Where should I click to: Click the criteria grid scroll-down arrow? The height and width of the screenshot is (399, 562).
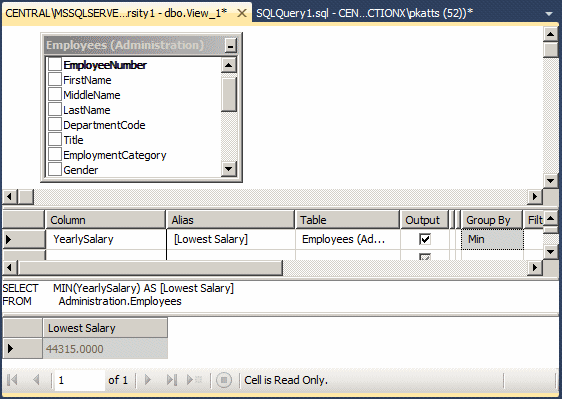(x=551, y=252)
